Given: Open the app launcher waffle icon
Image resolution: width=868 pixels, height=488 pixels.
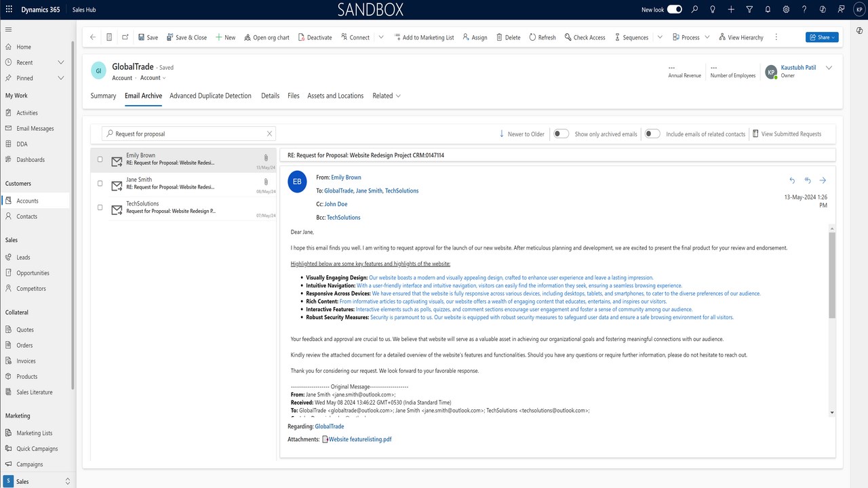Looking at the screenshot, I should [x=9, y=9].
